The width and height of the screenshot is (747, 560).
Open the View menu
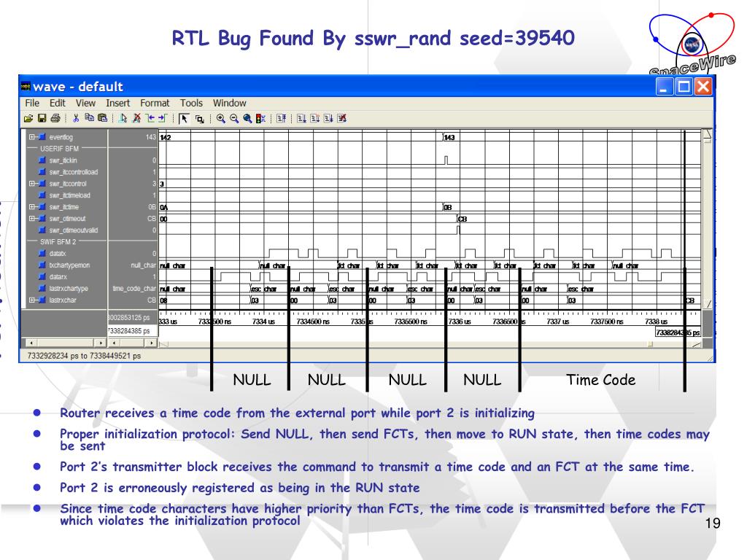tap(86, 103)
